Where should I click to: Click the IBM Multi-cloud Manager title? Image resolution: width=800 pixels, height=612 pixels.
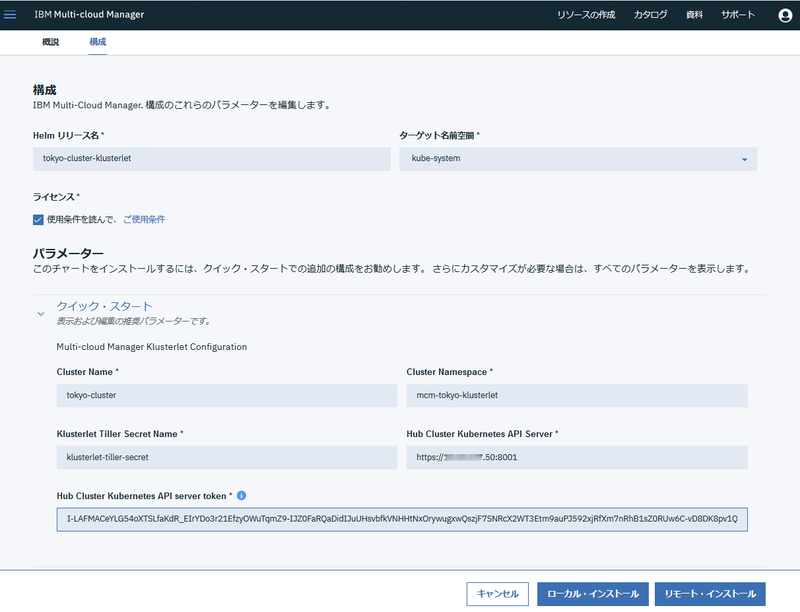[x=89, y=15]
